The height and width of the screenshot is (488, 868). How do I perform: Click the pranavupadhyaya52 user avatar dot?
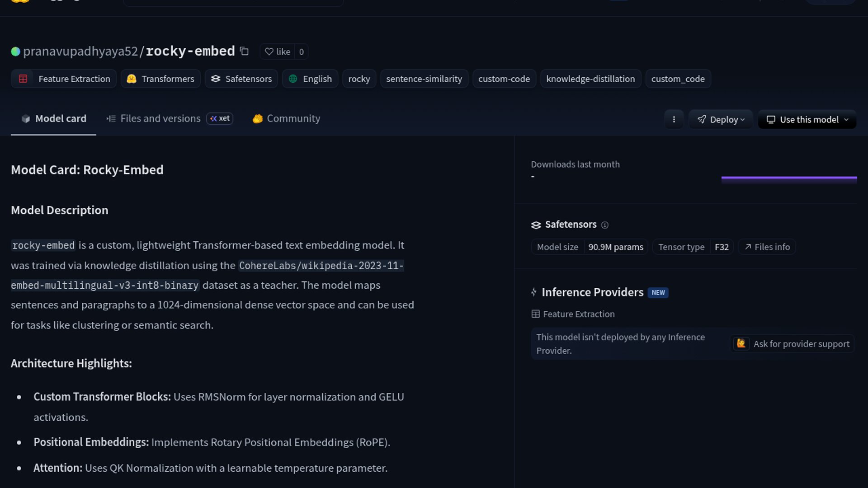coord(15,52)
